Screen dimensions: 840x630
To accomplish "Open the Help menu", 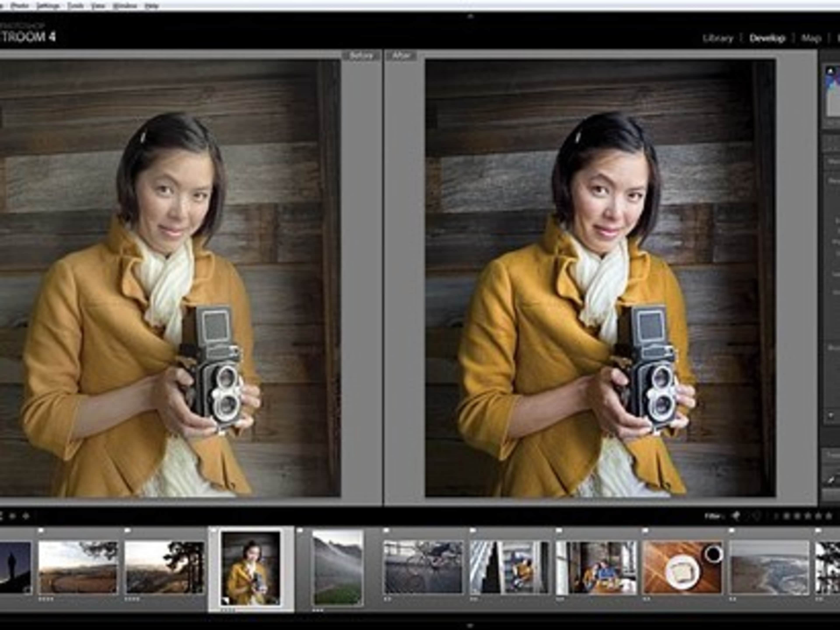I will [x=152, y=6].
